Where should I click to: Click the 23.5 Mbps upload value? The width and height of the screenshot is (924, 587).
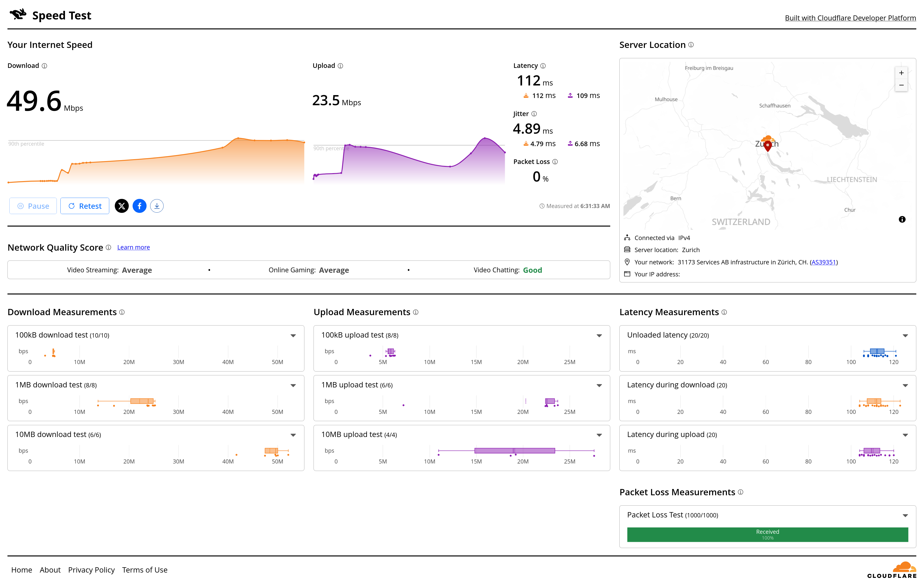coord(337,101)
